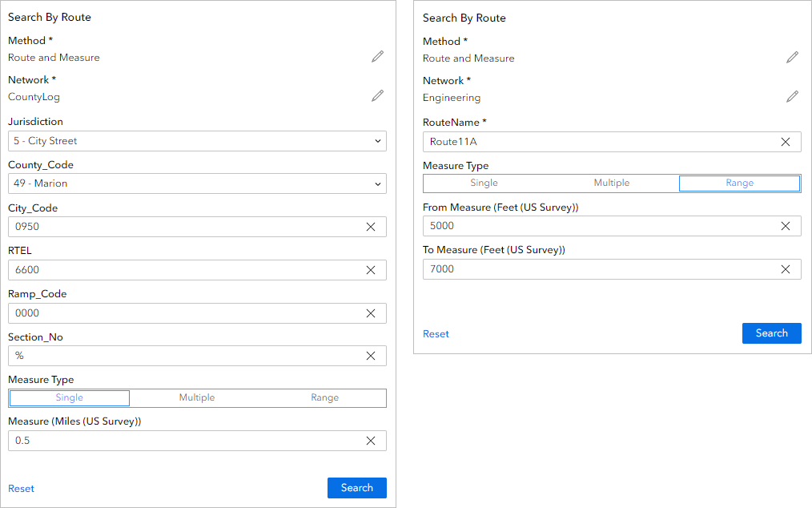Screen dimensions: 812x508
Task: Open the Jurisdiction dropdown
Action: click(197, 140)
